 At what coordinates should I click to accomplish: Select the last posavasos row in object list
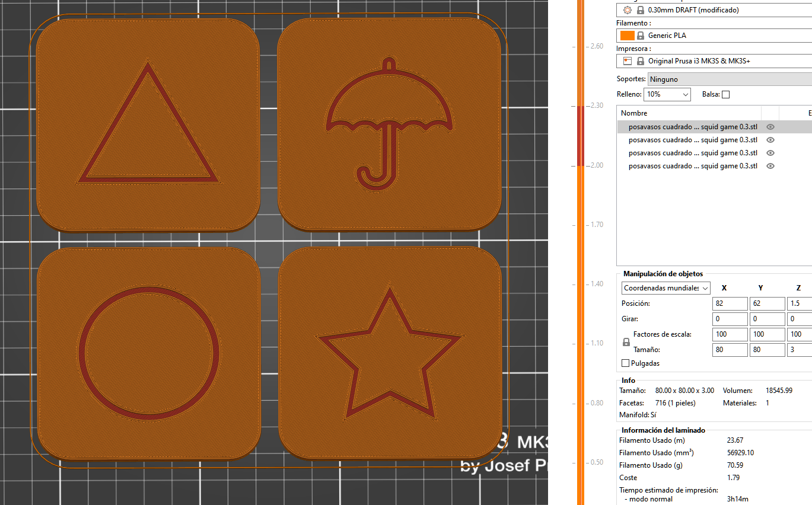point(714,166)
